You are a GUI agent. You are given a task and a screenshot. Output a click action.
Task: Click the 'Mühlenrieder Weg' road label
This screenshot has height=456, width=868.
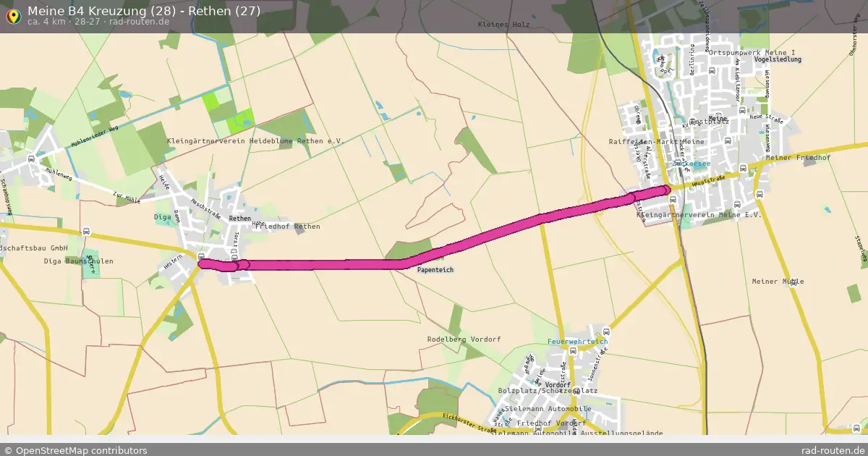95,137
